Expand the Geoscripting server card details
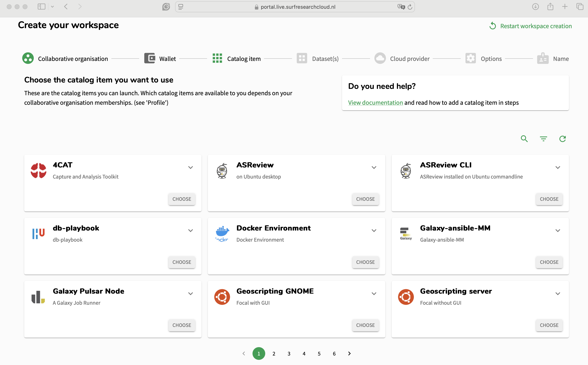Viewport: 588px width, 365px height. point(558,294)
